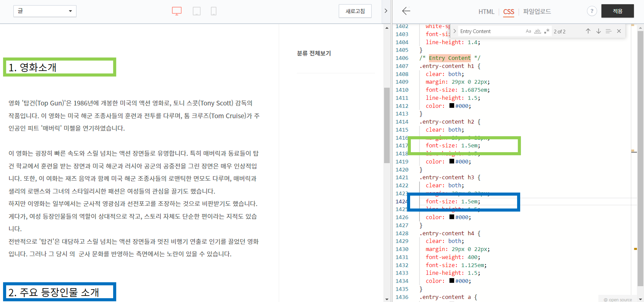This screenshot has height=302, width=644.
Task: Click the back arrow in editor panel
Action: (406, 11)
